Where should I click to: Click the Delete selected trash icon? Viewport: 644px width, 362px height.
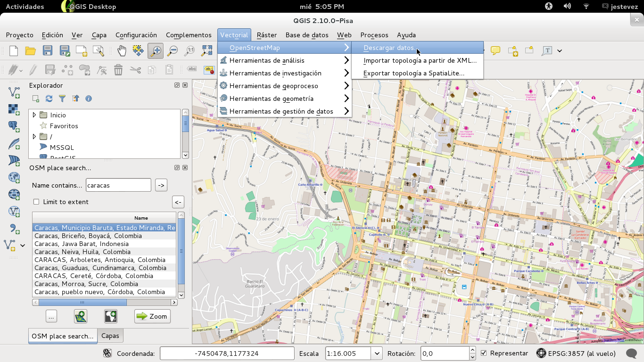point(118,70)
